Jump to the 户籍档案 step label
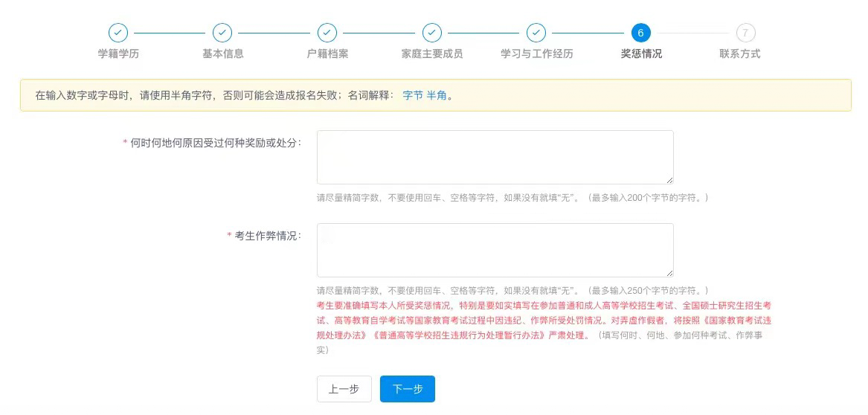 click(x=327, y=54)
